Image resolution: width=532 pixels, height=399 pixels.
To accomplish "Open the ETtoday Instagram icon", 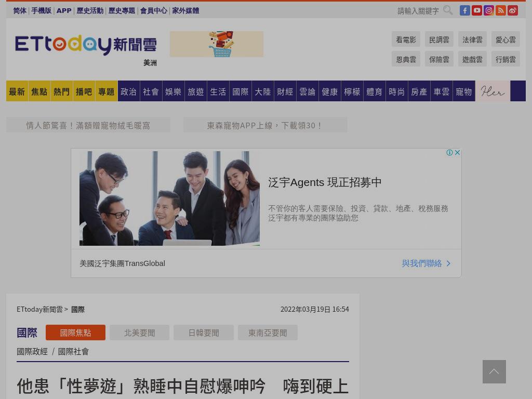I will pos(488,10).
